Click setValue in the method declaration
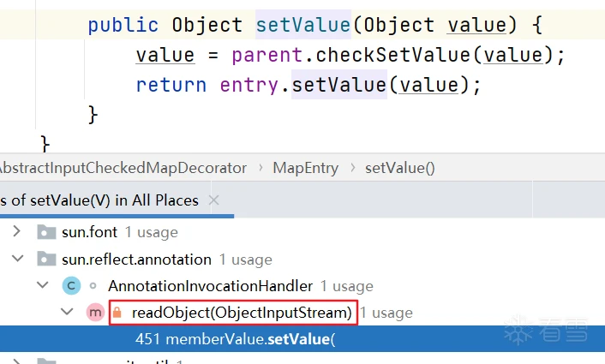 point(302,26)
